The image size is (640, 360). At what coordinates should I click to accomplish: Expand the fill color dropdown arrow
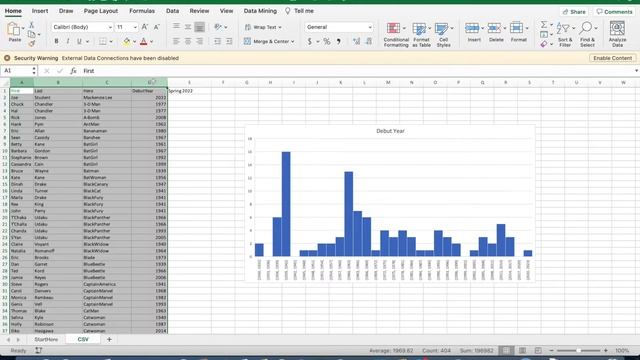134,42
